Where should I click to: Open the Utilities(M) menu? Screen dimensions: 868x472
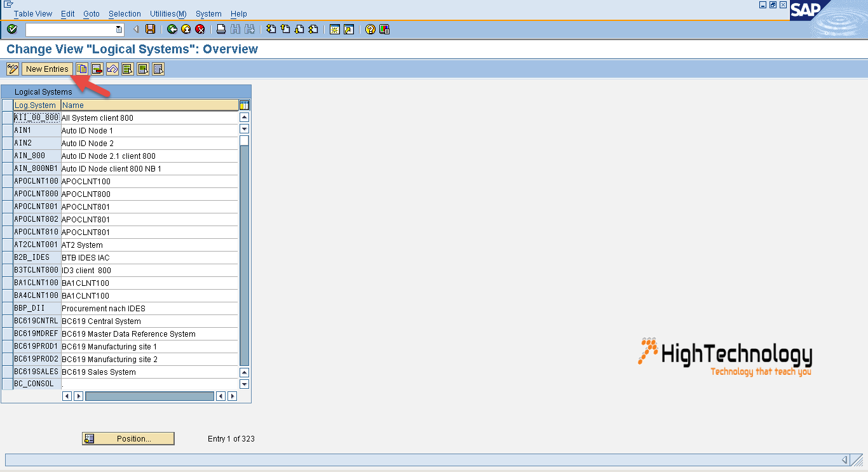167,13
